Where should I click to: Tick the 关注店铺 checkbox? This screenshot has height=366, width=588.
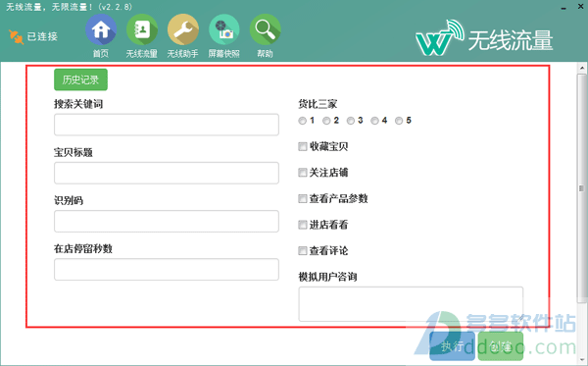pos(303,173)
